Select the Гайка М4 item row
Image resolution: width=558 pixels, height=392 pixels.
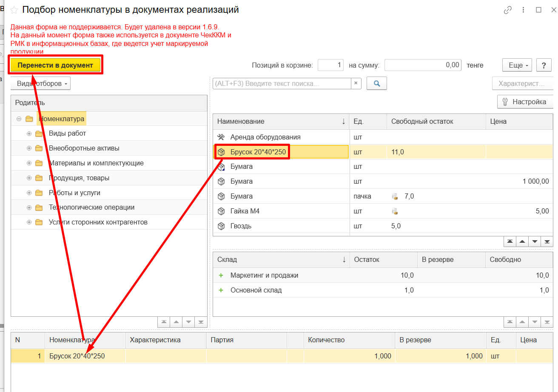click(245, 211)
